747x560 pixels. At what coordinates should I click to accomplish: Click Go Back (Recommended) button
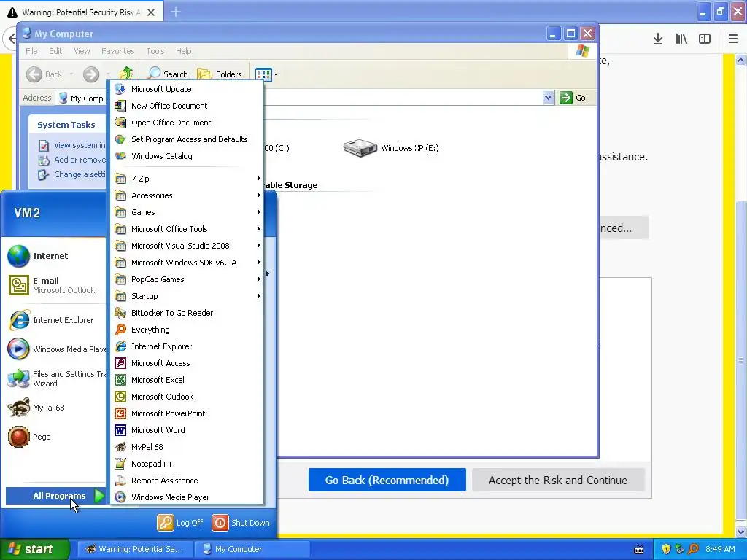coord(387,480)
